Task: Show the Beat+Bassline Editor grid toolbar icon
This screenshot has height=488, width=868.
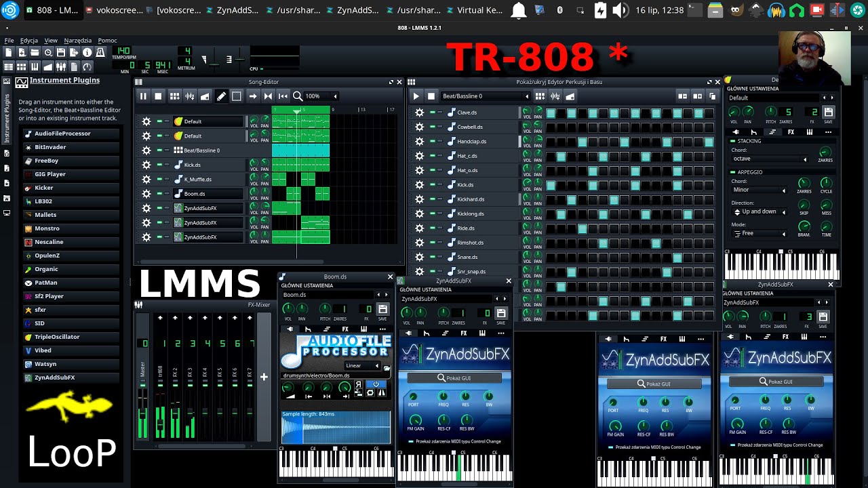Action: click(x=22, y=66)
